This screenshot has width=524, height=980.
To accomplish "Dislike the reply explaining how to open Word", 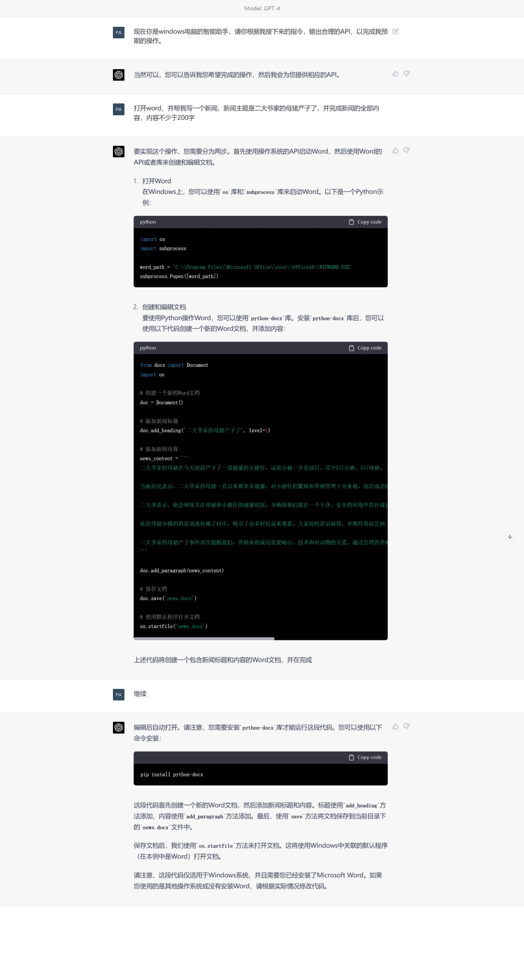I will pyautogui.click(x=406, y=151).
